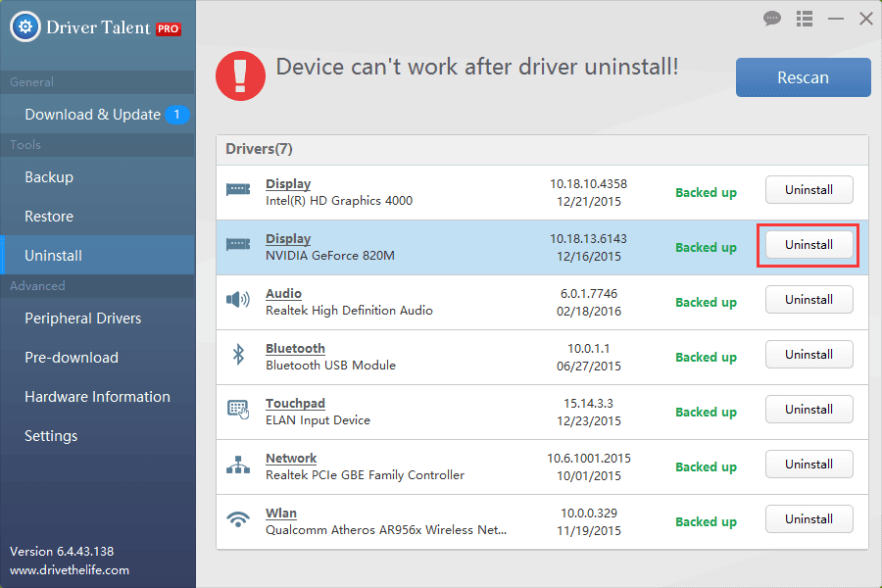Click Intel HD Graphics display card icon
Screen dimensions: 882x588
(238, 189)
